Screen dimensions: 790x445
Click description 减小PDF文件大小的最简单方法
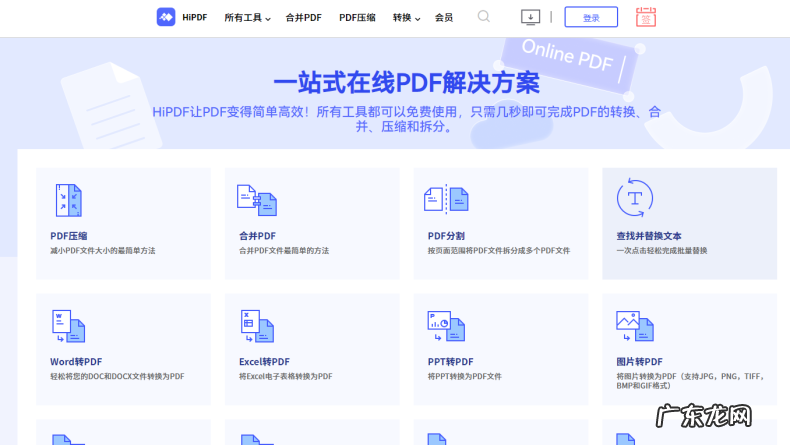click(103, 250)
